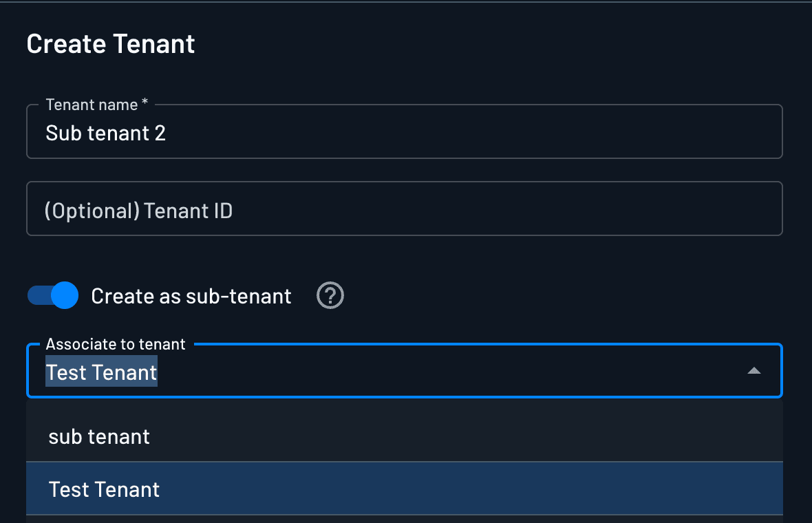The height and width of the screenshot is (523, 812).
Task: Click the collapse chevron on Associate to tenant
Action: (754, 370)
